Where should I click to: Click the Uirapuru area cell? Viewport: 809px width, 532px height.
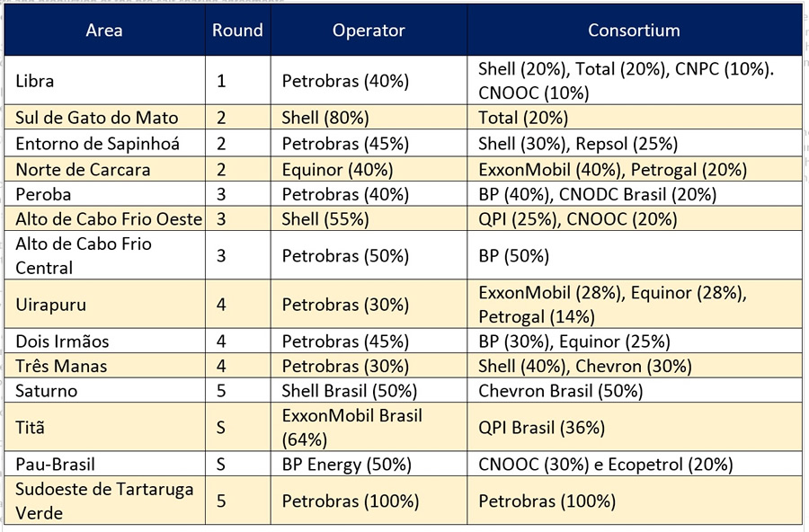105,304
